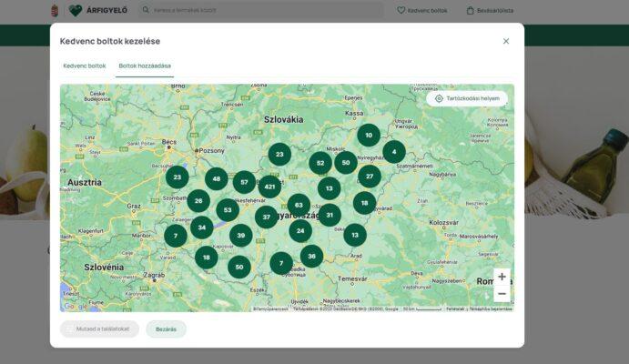Open the cluster marker labeled 39

tap(240, 235)
